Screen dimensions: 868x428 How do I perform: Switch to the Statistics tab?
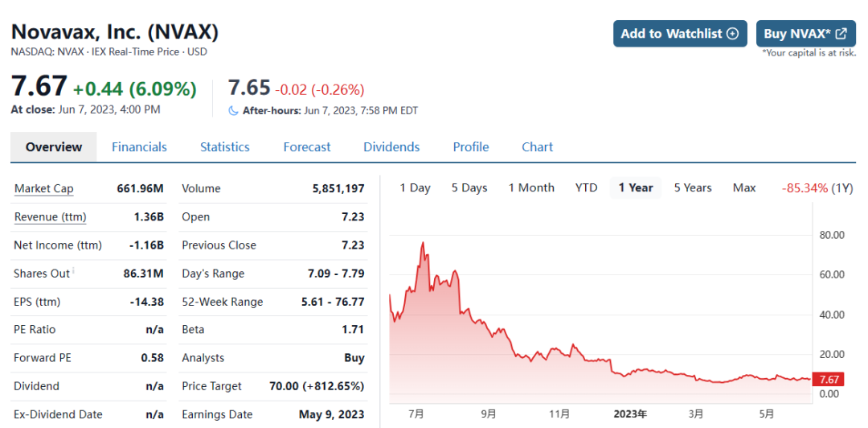coord(225,147)
